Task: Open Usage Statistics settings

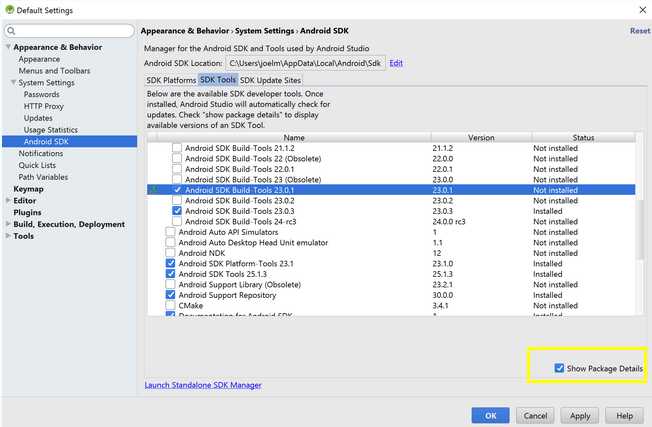Action: (51, 130)
